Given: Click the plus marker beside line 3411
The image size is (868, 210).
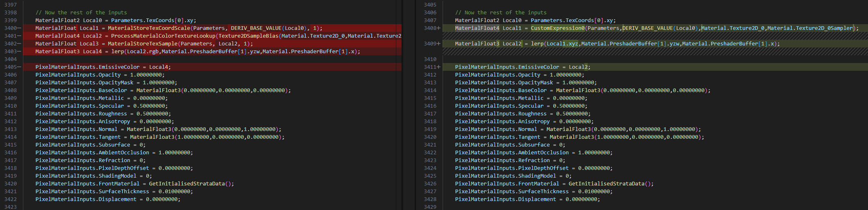Looking at the screenshot, I should 439,67.
